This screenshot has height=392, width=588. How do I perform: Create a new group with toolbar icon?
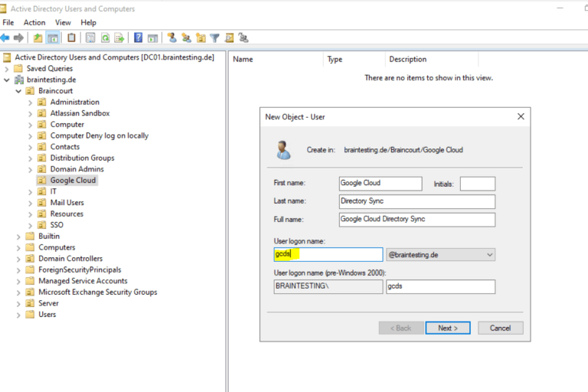click(186, 38)
